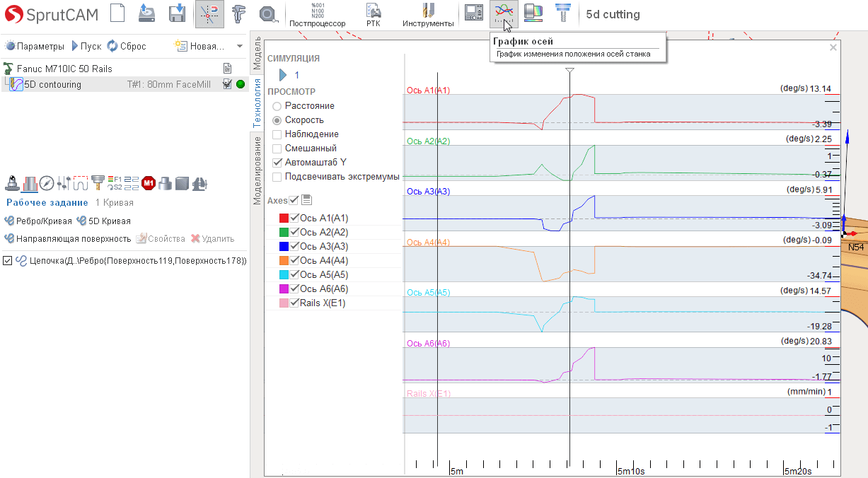Open the robot setup tab icon
868x478 pixels.
coord(12,183)
